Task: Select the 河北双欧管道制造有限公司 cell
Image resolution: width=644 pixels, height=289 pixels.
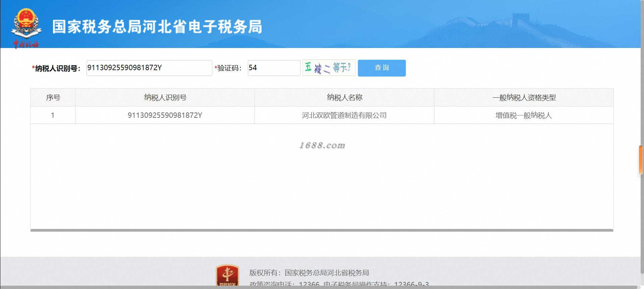Action: point(344,115)
